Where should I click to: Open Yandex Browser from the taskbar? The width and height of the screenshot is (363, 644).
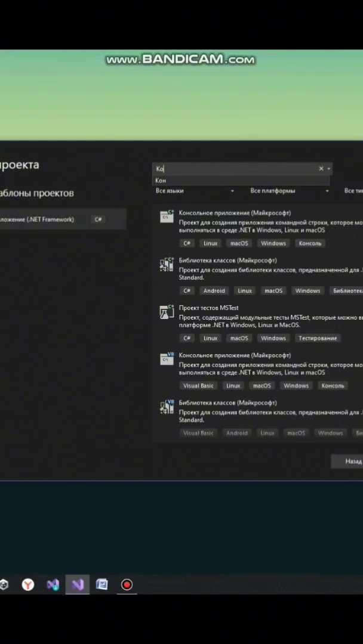pyautogui.click(x=28, y=584)
